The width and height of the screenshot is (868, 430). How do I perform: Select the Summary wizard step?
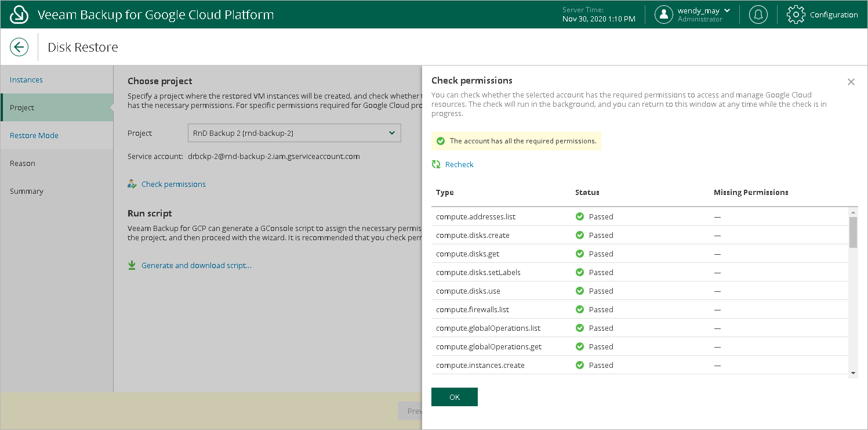[27, 191]
